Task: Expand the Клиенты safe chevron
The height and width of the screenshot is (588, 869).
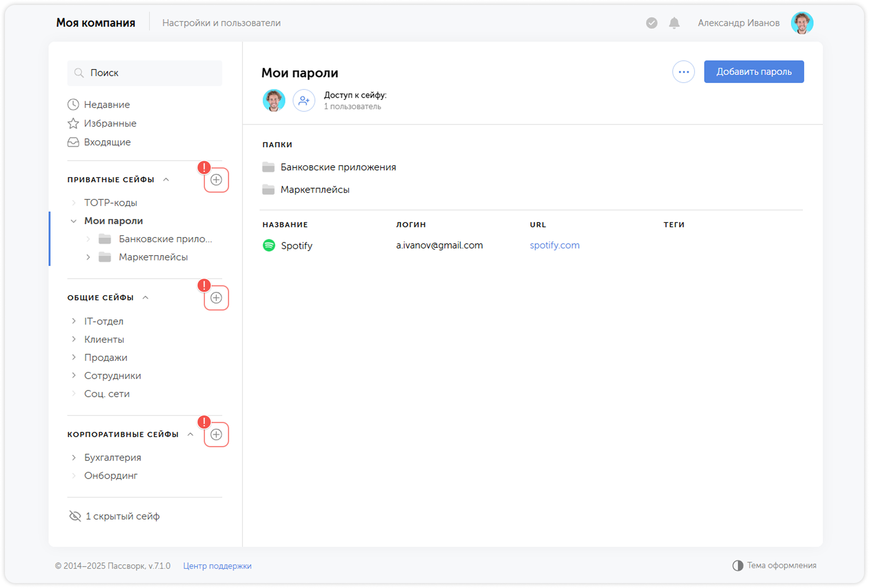Action: (74, 339)
